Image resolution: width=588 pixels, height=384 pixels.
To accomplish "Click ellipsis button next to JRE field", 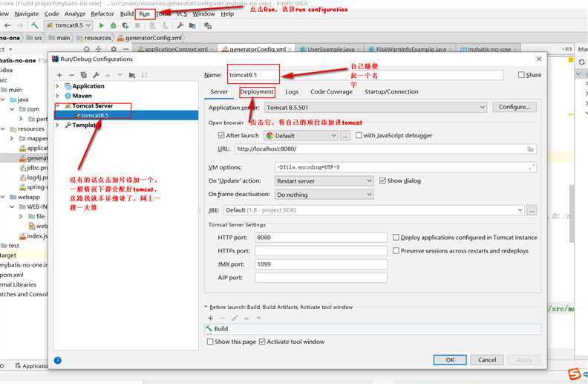I will [x=532, y=210].
